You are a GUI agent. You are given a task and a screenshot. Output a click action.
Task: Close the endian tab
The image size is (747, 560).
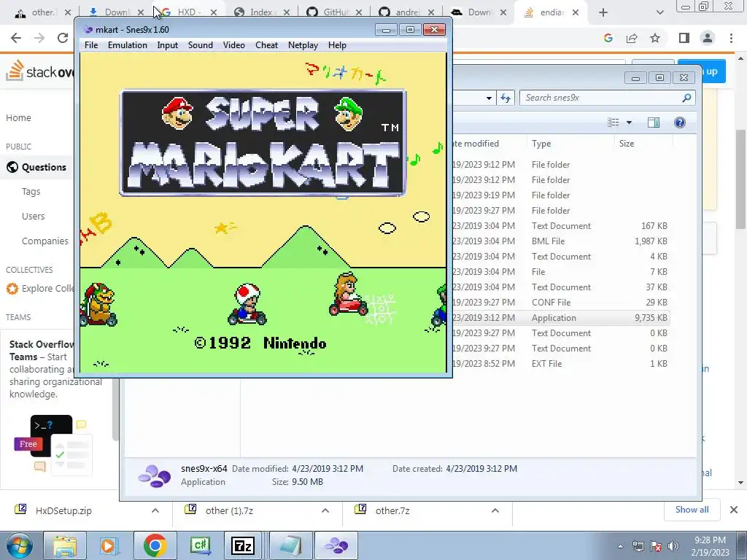(x=576, y=12)
